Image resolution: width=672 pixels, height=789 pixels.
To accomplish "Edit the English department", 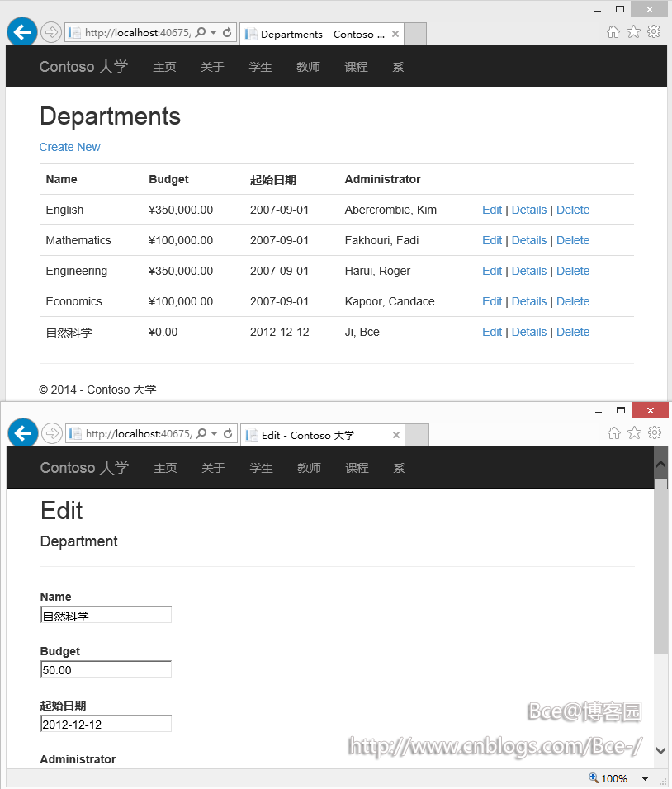I will point(492,210).
